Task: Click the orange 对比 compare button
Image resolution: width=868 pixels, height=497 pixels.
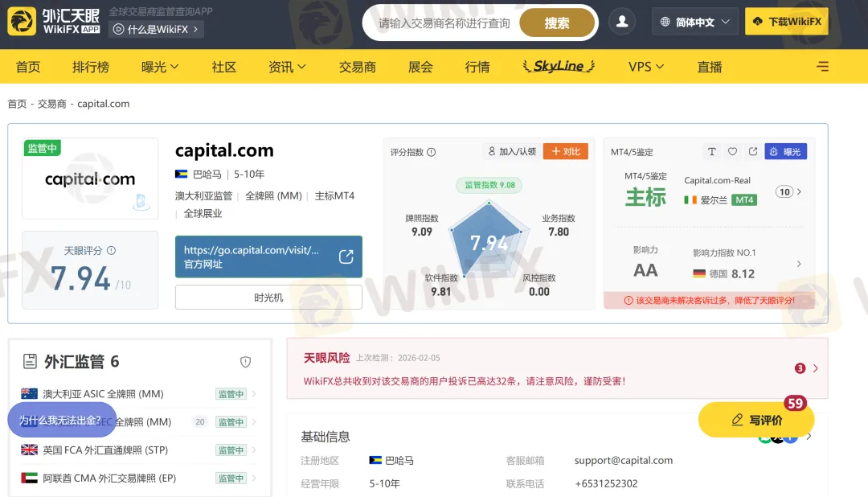Action: point(565,151)
